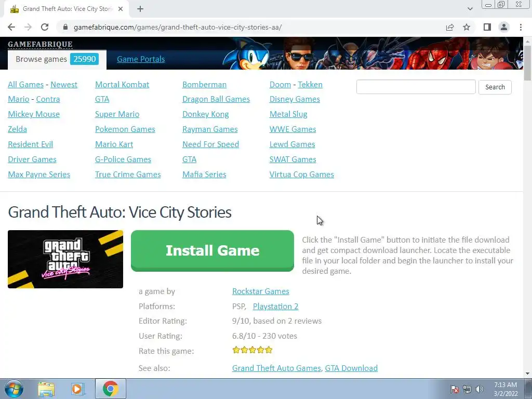
Task: Open the Playstation 2 platform link
Action: pos(275,307)
